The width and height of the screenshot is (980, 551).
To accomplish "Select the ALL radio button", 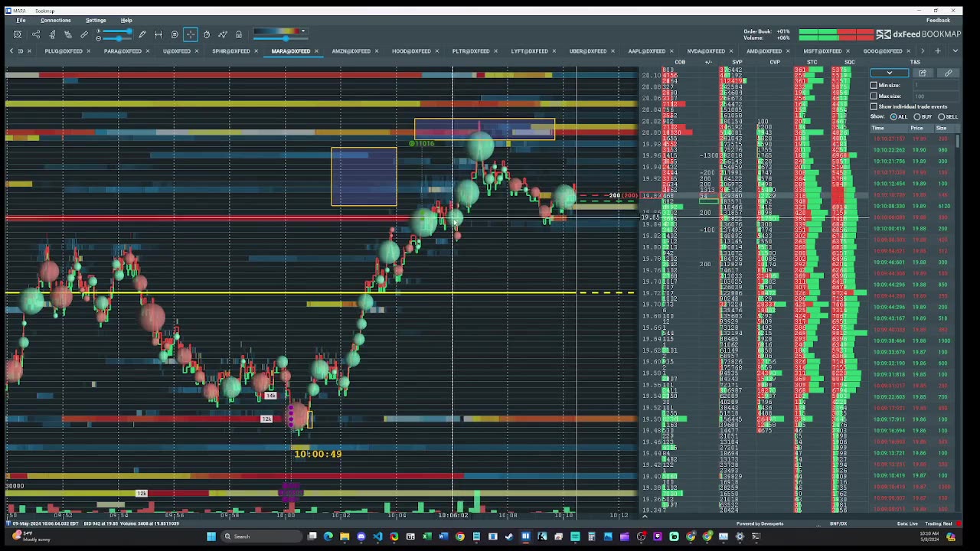I will coord(893,117).
